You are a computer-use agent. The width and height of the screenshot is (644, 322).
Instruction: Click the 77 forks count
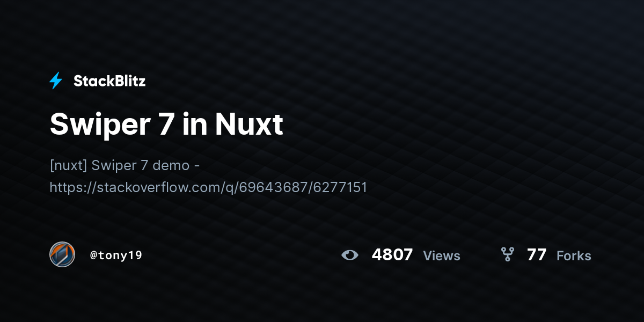[x=537, y=255]
